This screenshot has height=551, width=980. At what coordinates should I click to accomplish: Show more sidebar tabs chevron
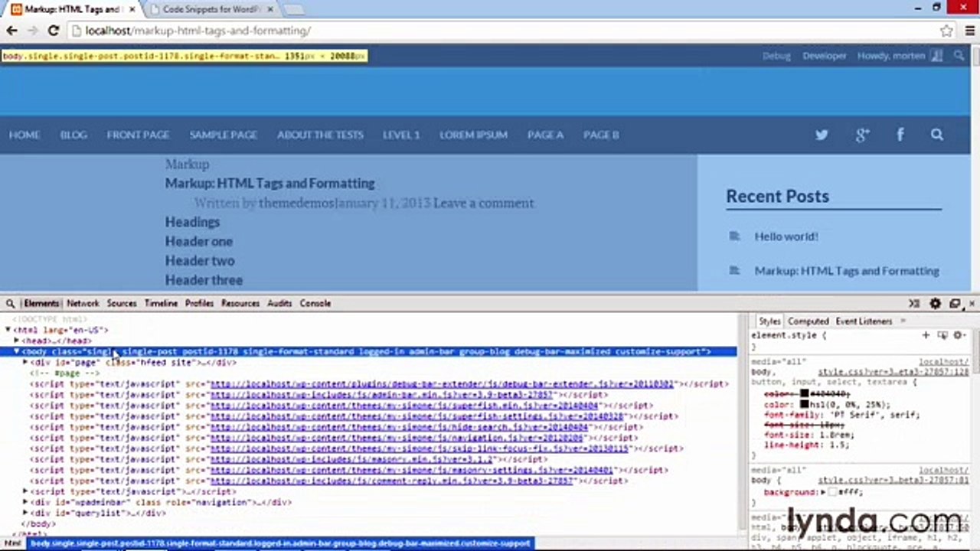pyautogui.click(x=903, y=321)
